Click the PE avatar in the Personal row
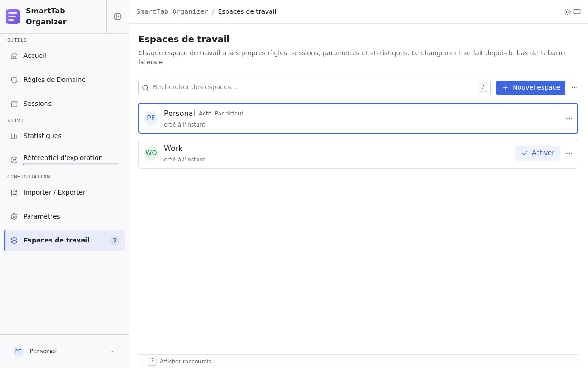 [151, 118]
